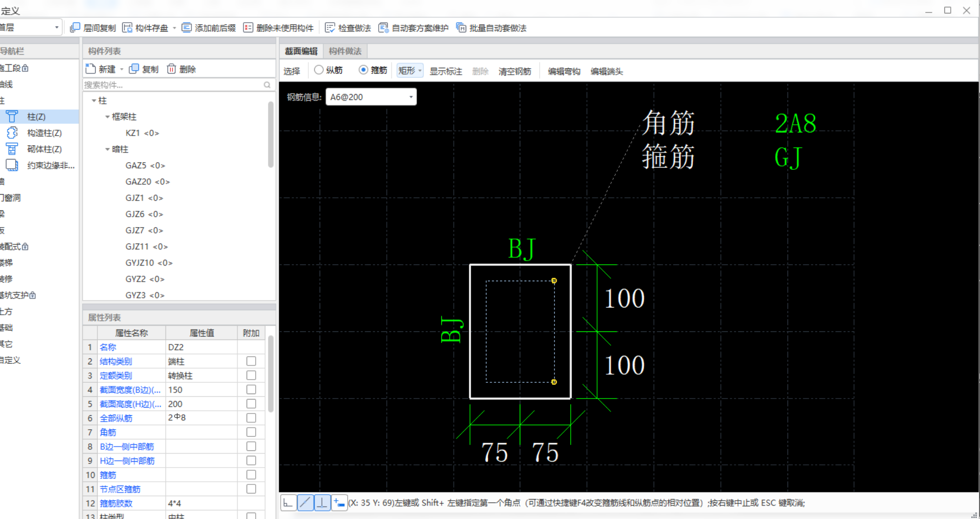
Task: Select KZ1 <0> in component tree
Action: [142, 133]
